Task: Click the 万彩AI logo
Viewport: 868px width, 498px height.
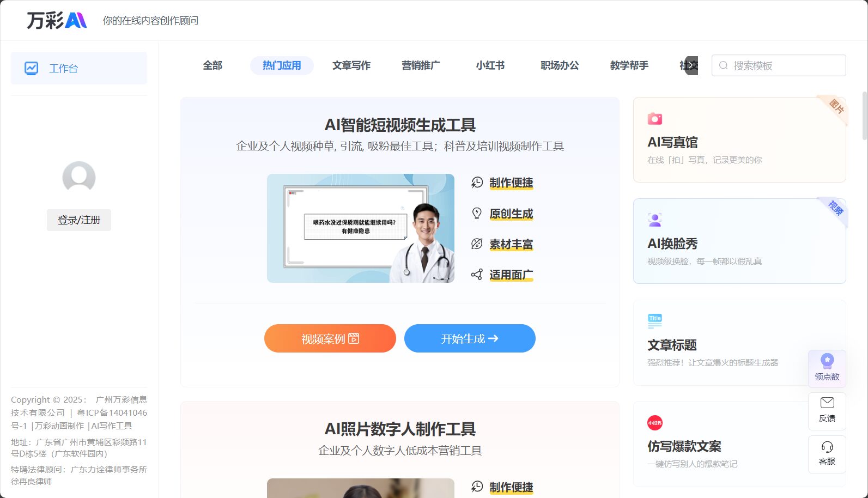Action: pyautogui.click(x=57, y=20)
